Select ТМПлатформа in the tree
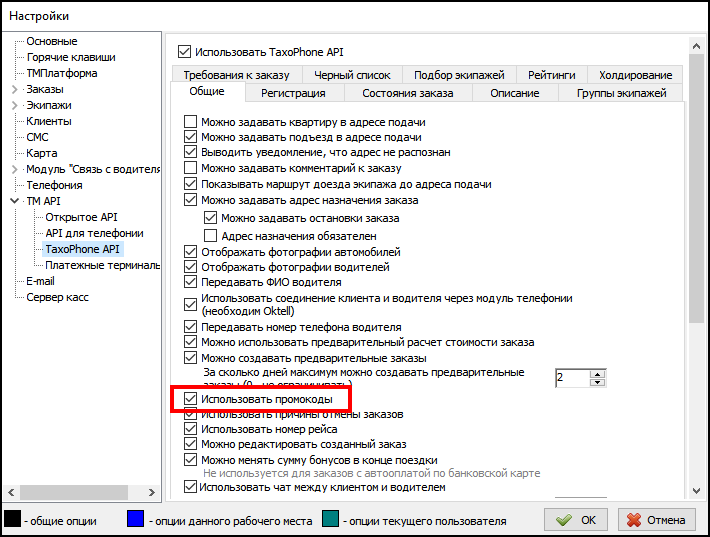The width and height of the screenshot is (710, 537). tap(62, 73)
